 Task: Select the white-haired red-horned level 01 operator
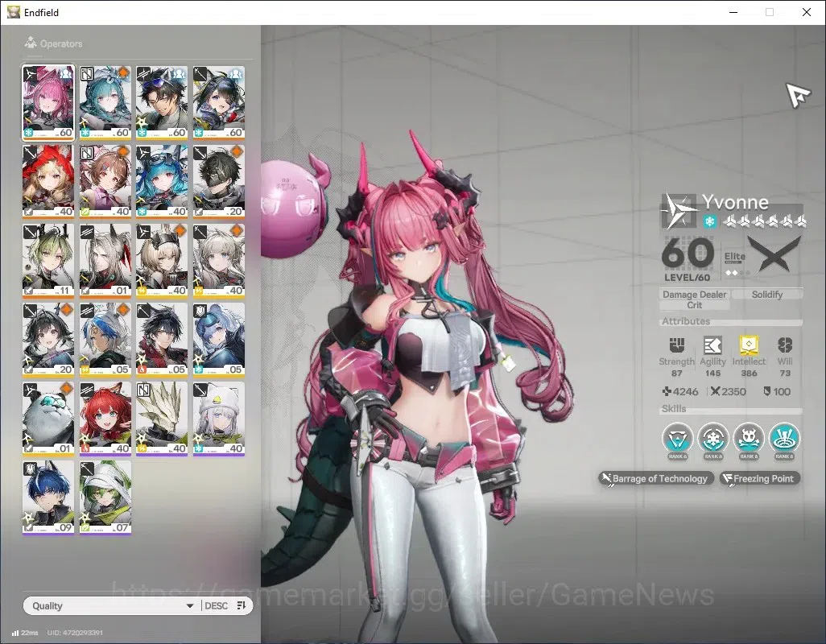click(105, 261)
